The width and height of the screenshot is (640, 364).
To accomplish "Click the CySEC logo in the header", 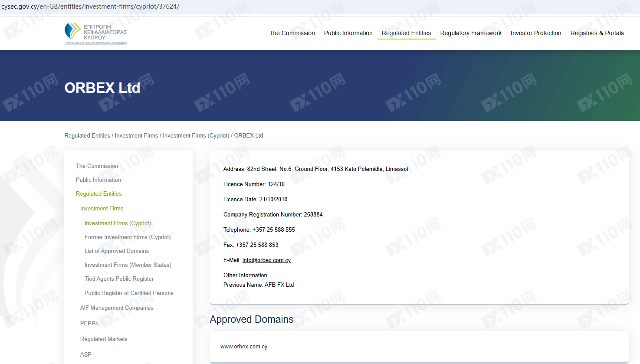I will coord(96,33).
